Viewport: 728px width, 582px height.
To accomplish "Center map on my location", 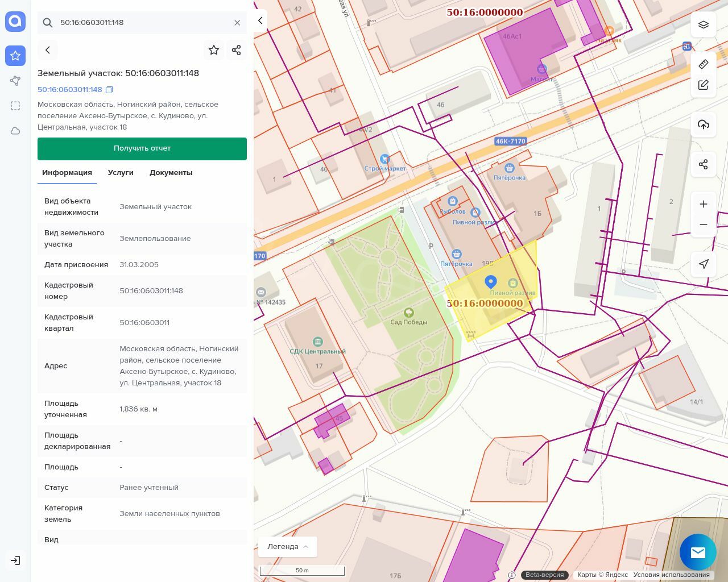I will 704,264.
